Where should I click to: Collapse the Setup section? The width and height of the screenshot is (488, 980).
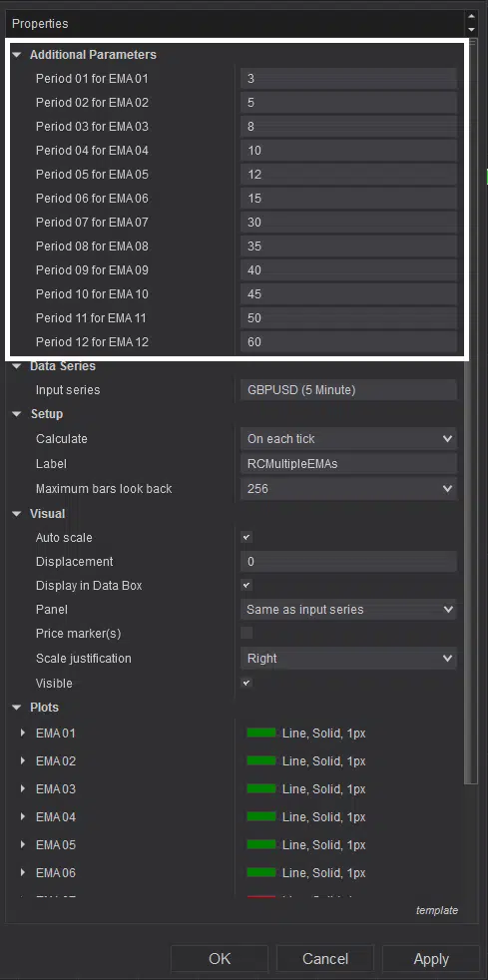(x=17, y=414)
